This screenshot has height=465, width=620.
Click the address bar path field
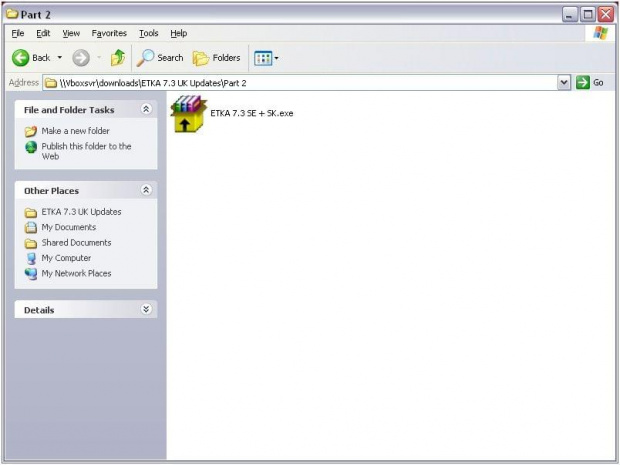[x=301, y=83]
